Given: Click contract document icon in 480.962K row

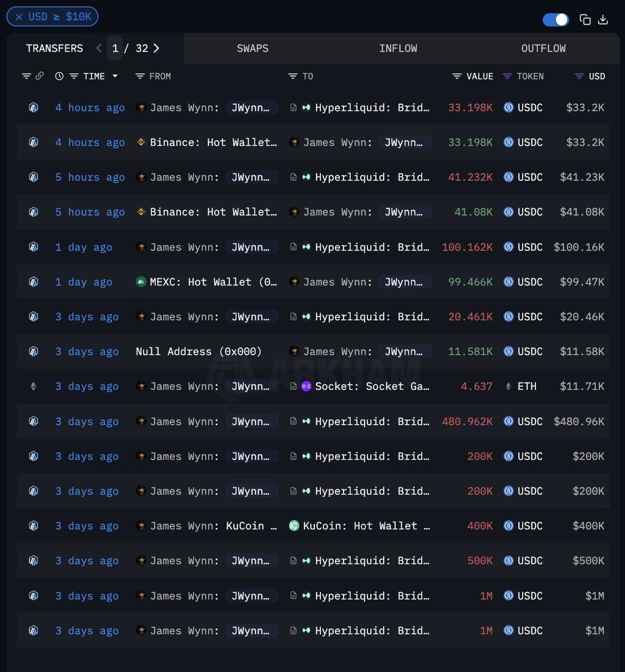Looking at the screenshot, I should [x=293, y=422].
